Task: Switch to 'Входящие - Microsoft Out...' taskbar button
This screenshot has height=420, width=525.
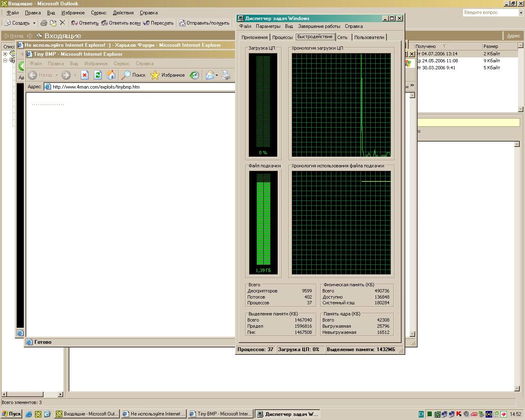Action: tap(87, 414)
